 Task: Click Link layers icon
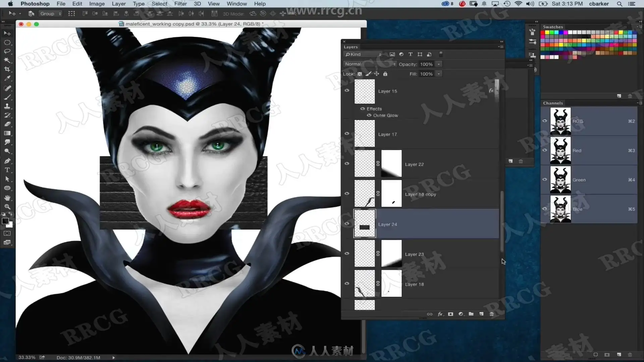[430, 314]
